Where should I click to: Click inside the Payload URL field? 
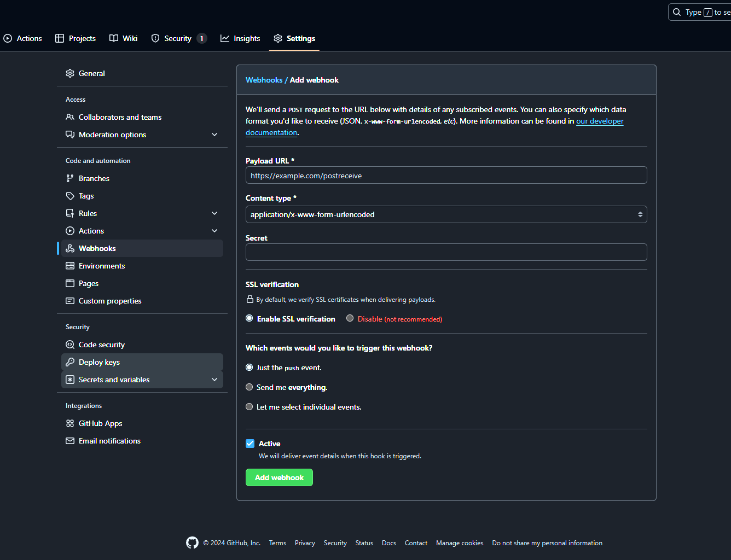pyautogui.click(x=446, y=175)
